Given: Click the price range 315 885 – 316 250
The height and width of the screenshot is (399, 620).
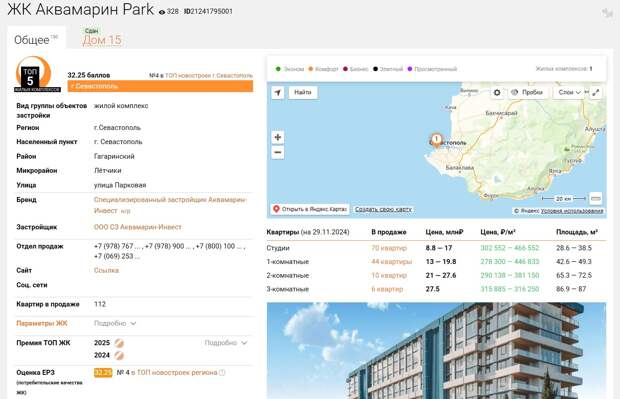Looking at the screenshot, I should 510,289.
